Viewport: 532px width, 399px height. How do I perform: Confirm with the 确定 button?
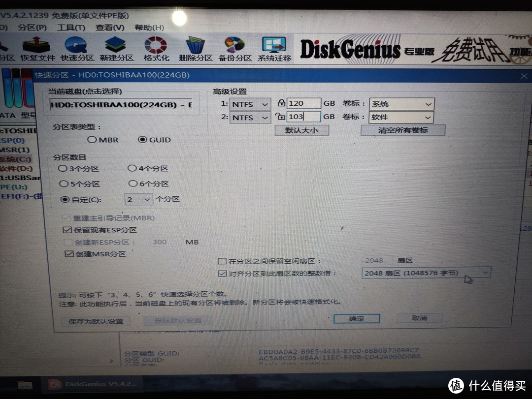point(357,319)
